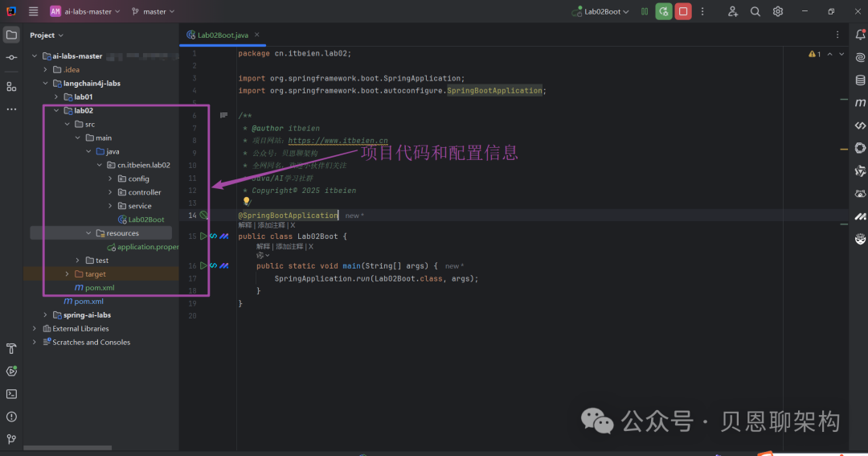The width and height of the screenshot is (868, 456).
Task: Show more tool windows ellipsis
Action: pyautogui.click(x=11, y=109)
